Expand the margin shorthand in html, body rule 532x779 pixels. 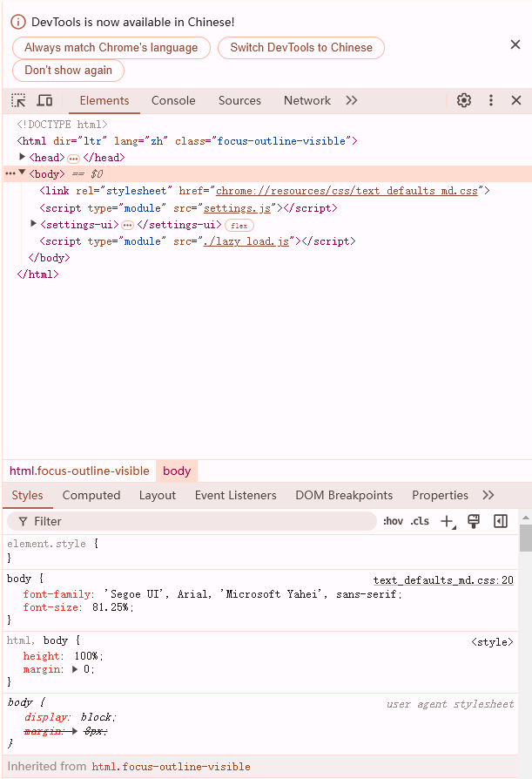tap(75, 669)
